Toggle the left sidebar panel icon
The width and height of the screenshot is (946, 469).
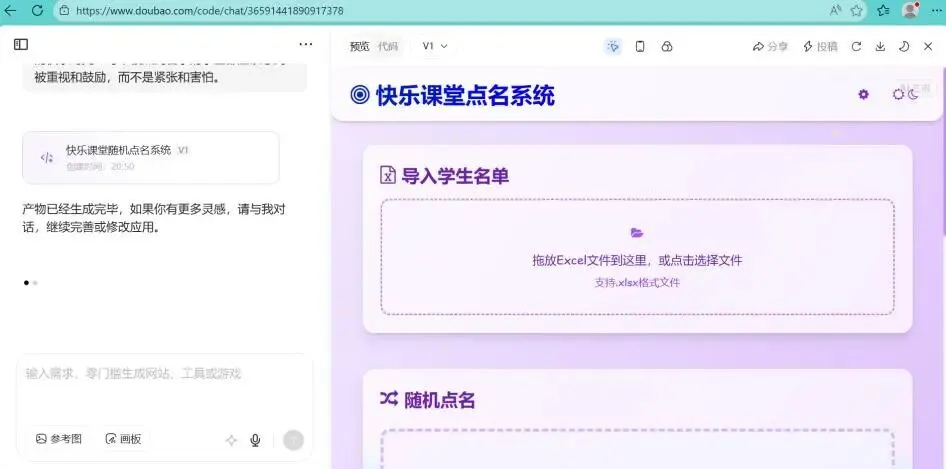point(21,44)
